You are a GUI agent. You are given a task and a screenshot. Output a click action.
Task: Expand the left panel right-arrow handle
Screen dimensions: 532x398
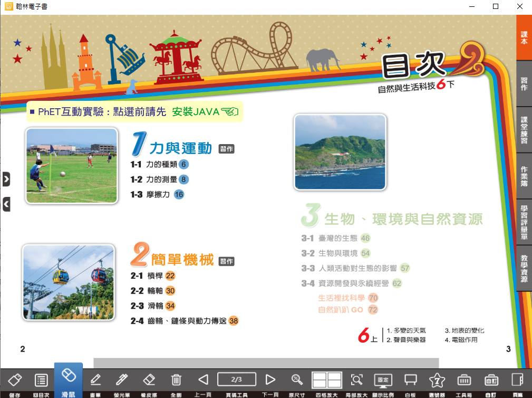pyautogui.click(x=6, y=179)
